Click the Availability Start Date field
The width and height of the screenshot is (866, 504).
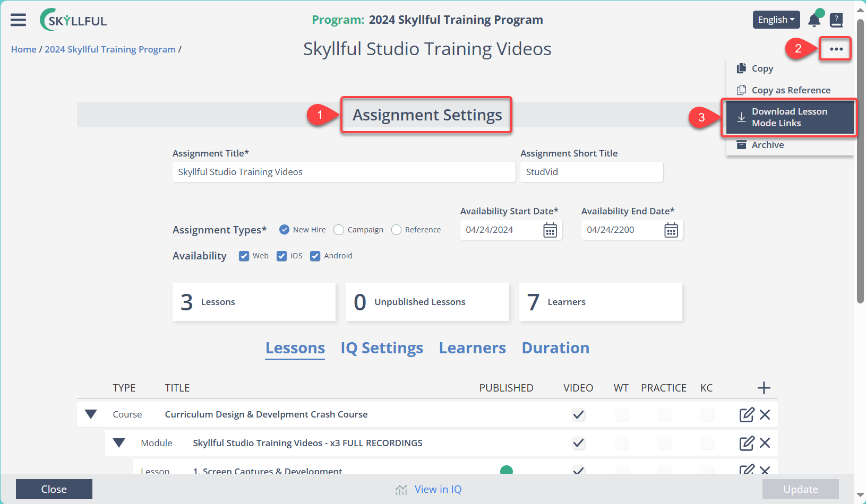511,230
